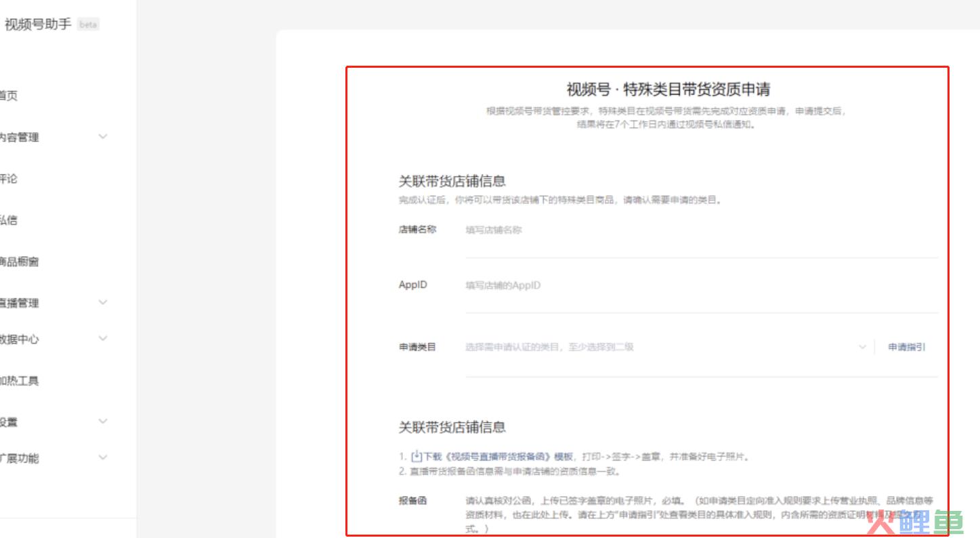Viewport: 980px width, 538px height.
Task: Click the 申请类目 dropdown arrow
Action: point(862,347)
